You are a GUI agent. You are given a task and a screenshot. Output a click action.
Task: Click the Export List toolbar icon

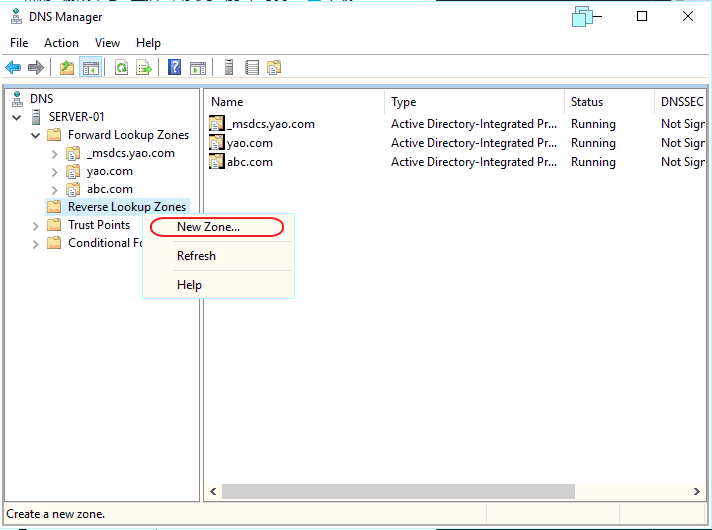pyautogui.click(x=144, y=68)
